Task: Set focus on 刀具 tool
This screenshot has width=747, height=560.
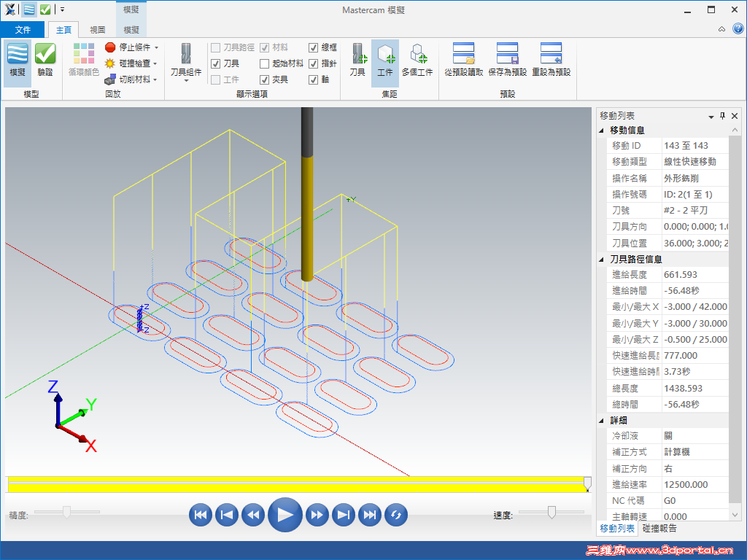Action: click(357, 61)
